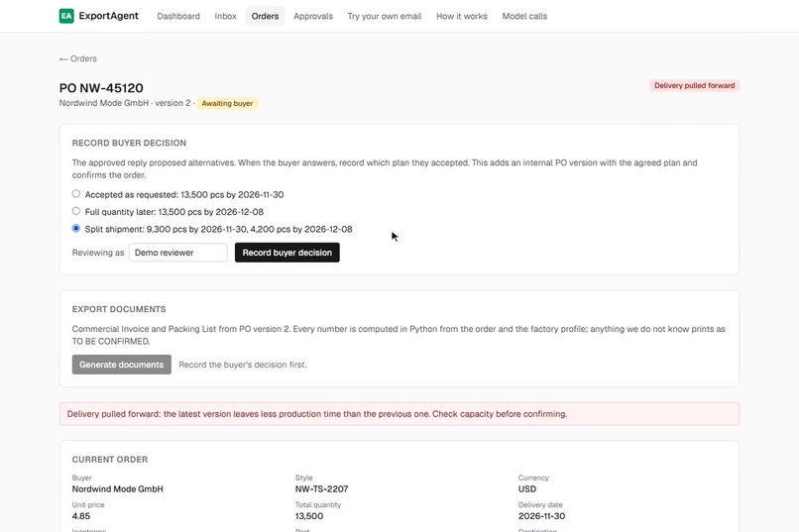Click the ExportAgent brand name
This screenshot has width=799, height=532.
pos(108,16)
